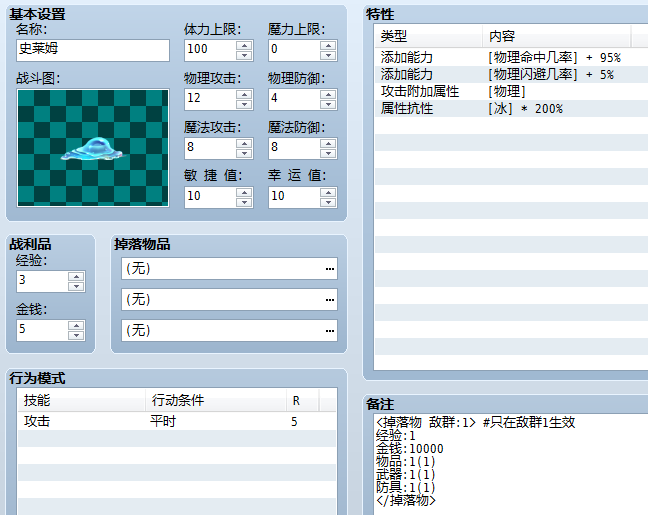Select the 物理闪避几率 + 5% feature row
Viewport: 648px width, 515px height.
[511, 74]
